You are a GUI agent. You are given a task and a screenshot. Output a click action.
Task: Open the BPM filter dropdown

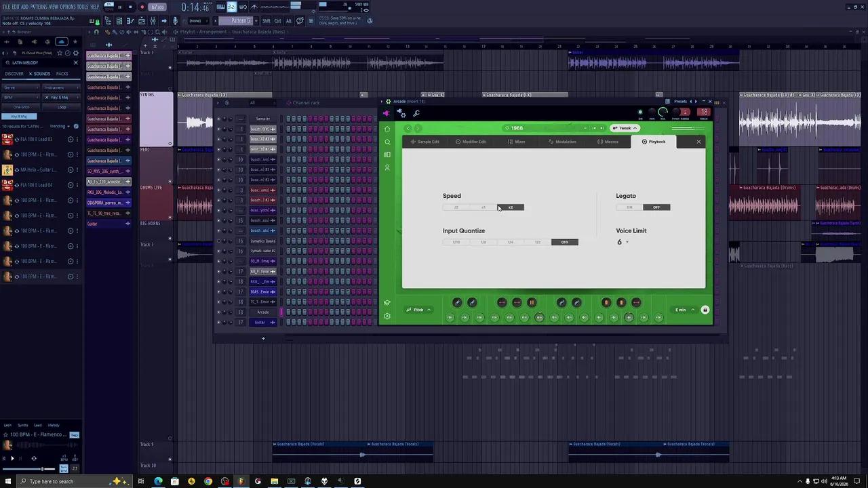[20, 98]
